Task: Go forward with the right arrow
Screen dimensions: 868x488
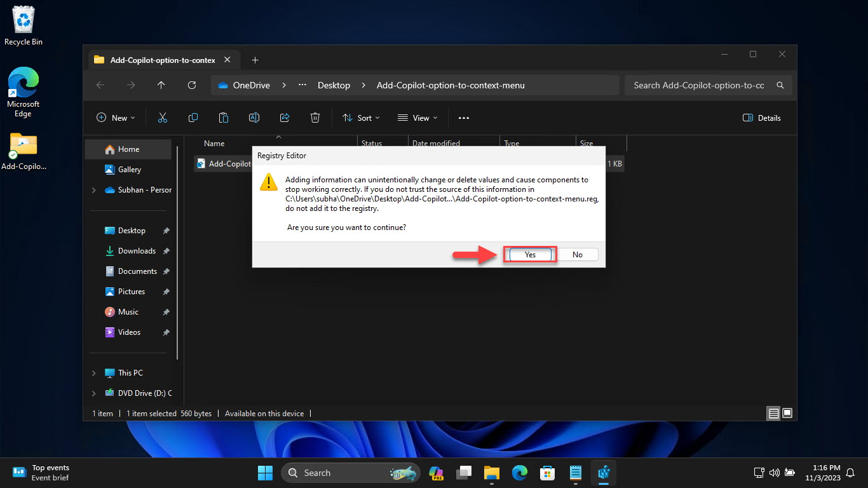Action: pos(131,85)
